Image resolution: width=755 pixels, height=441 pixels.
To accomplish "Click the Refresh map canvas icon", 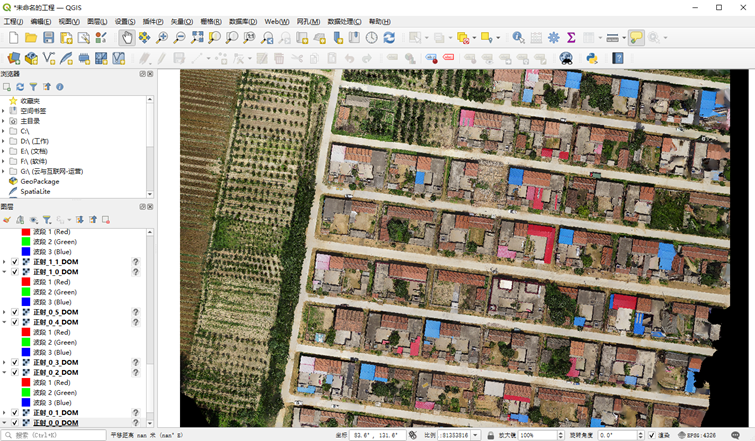I will pyautogui.click(x=389, y=38).
